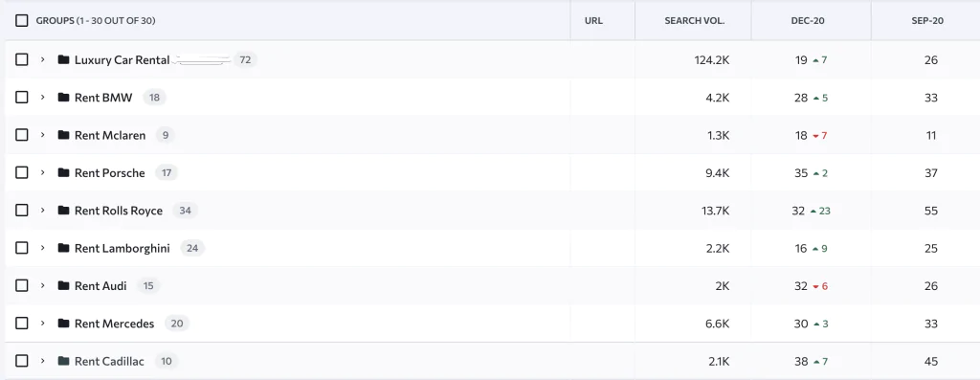980x380 pixels.
Task: Click the 72 keyword count badge
Action: tap(245, 60)
